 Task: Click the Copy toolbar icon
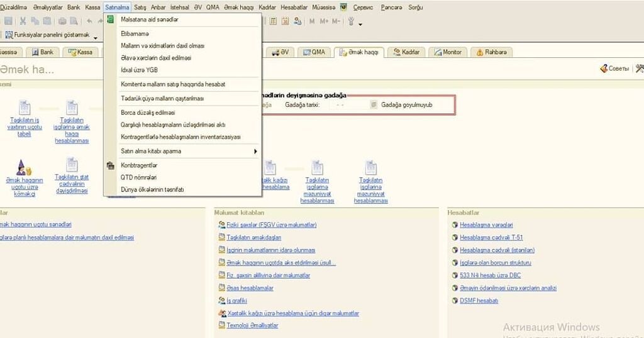pos(35,21)
